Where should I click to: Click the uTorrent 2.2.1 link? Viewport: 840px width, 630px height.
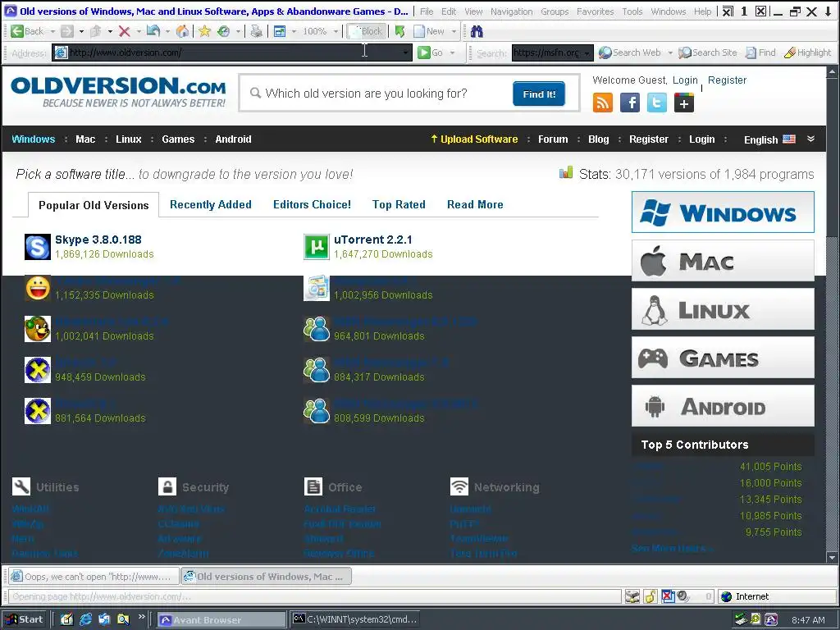(x=373, y=240)
